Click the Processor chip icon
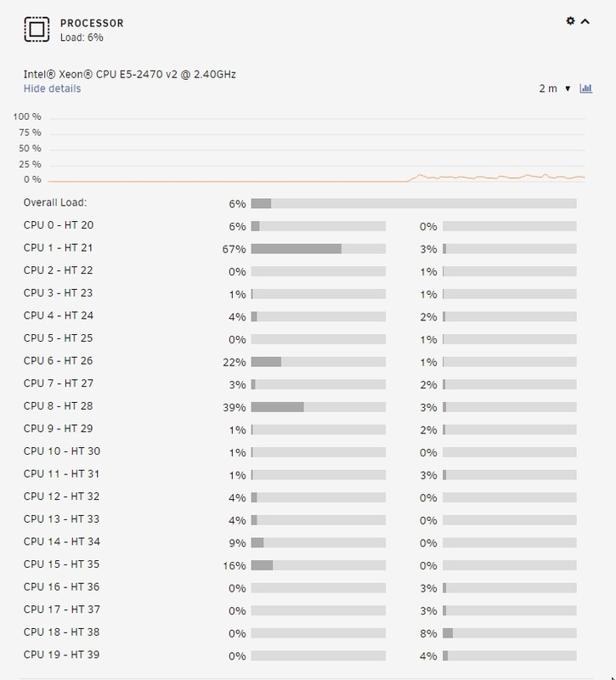 (36, 31)
